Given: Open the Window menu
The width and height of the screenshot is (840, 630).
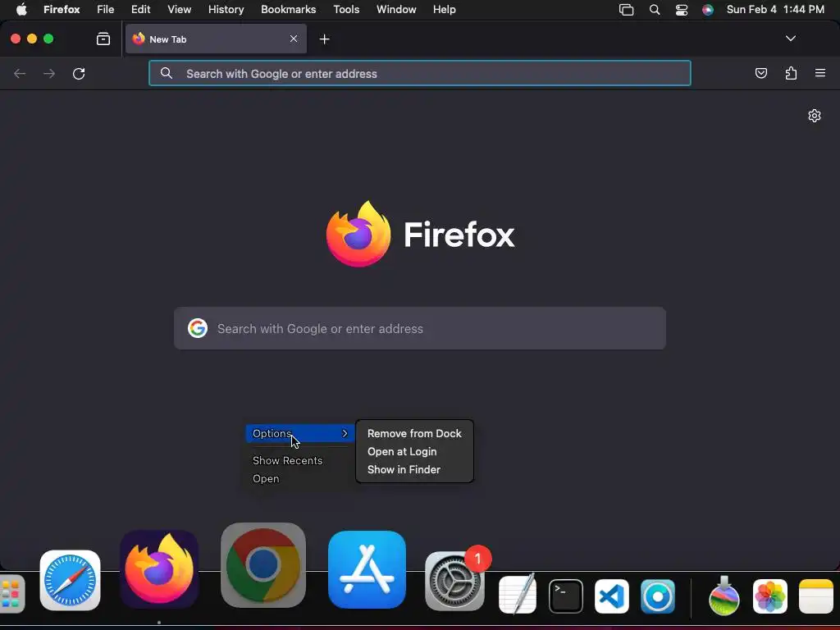Looking at the screenshot, I should (396, 10).
